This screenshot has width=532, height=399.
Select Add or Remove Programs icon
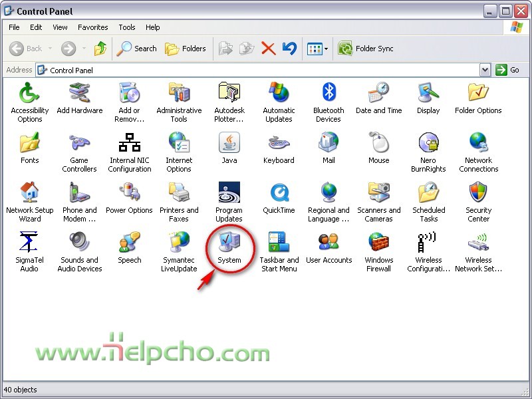tap(129, 102)
